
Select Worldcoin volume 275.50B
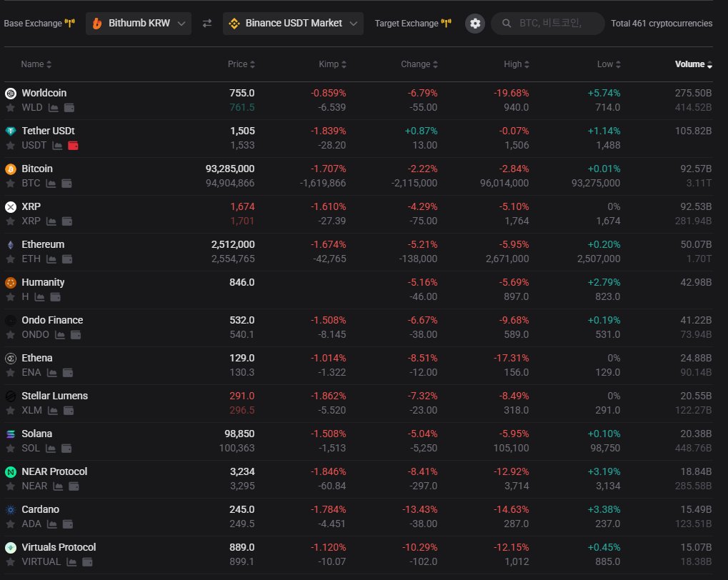(693, 93)
